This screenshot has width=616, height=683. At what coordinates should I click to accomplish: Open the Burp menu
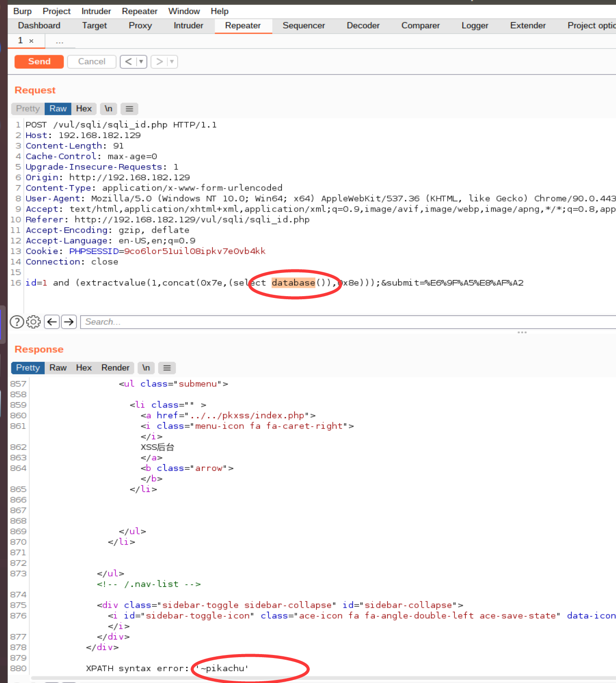click(x=22, y=11)
